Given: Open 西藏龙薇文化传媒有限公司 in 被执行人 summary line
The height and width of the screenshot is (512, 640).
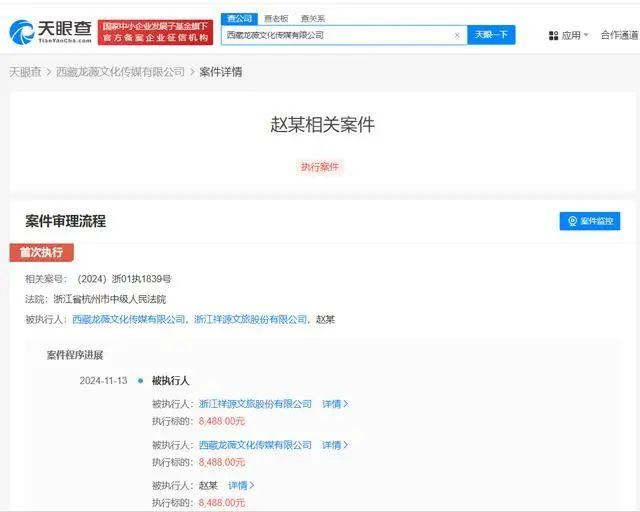Looking at the screenshot, I should (129, 319).
